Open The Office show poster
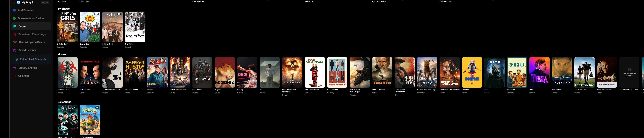 coord(135,27)
